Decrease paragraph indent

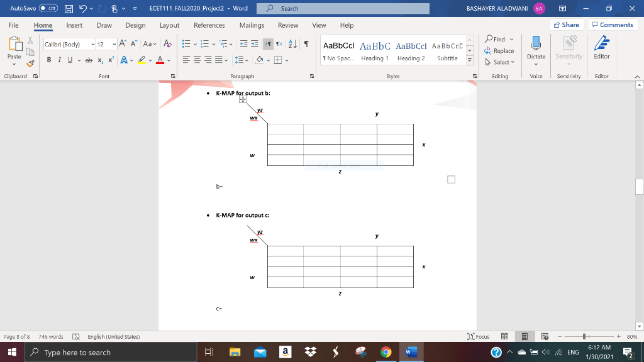tap(243, 44)
